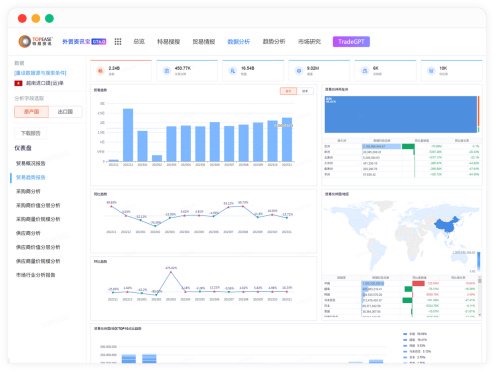Open 采购商分析 in the dashboard sidebar

[x=28, y=191]
